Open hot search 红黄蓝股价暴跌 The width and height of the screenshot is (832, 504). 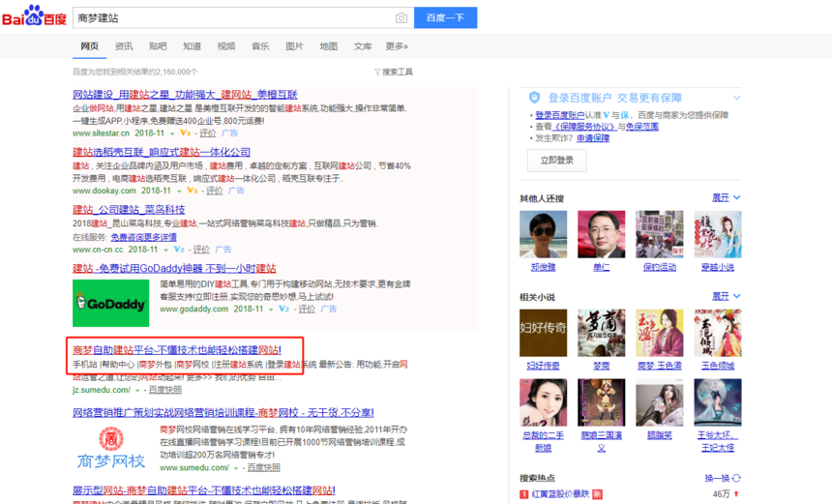click(x=560, y=494)
